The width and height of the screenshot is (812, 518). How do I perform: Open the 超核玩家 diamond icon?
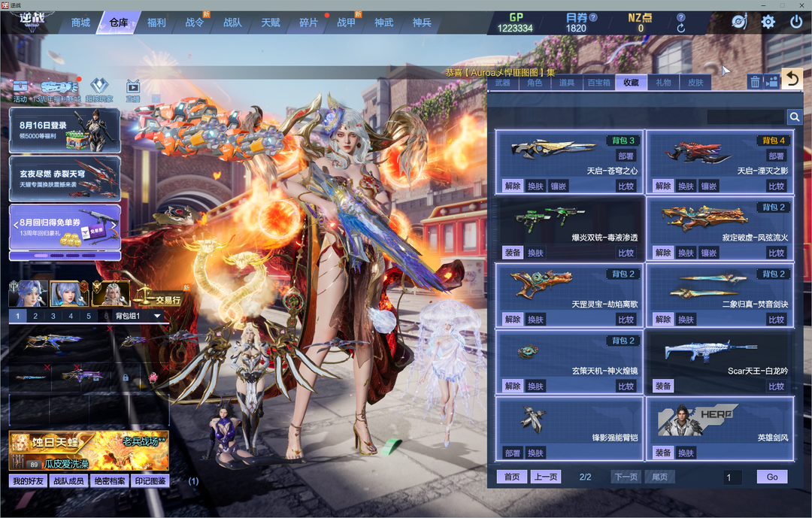[x=99, y=91]
